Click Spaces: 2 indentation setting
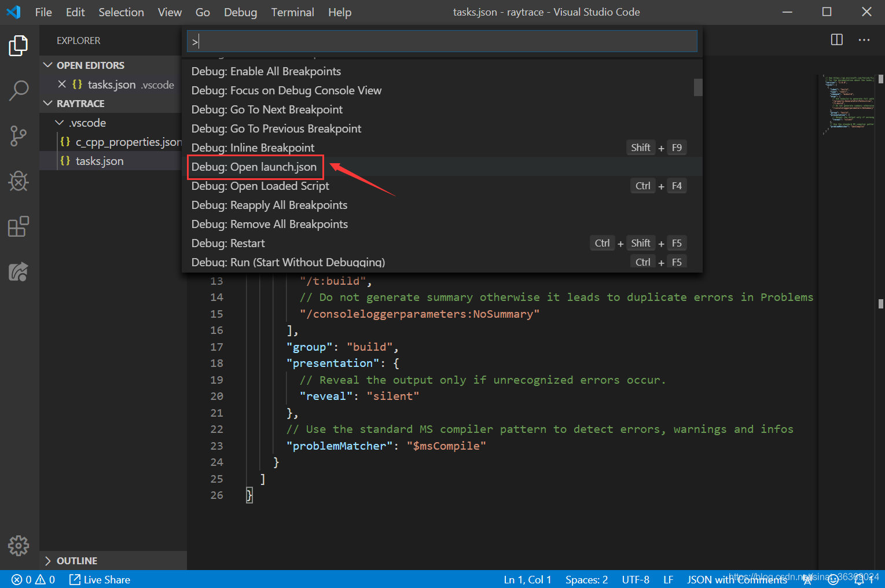The height and width of the screenshot is (588, 885). click(586, 580)
